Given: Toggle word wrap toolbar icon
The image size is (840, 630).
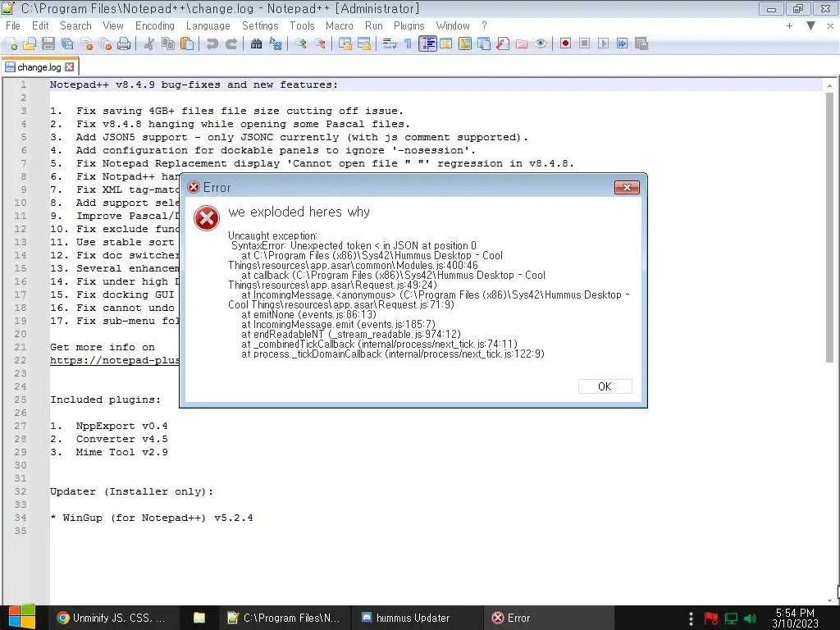Looking at the screenshot, I should click(390, 44).
